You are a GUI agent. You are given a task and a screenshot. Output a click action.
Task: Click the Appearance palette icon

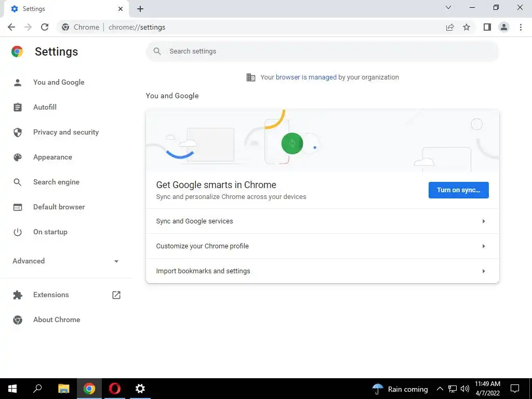[18, 157]
